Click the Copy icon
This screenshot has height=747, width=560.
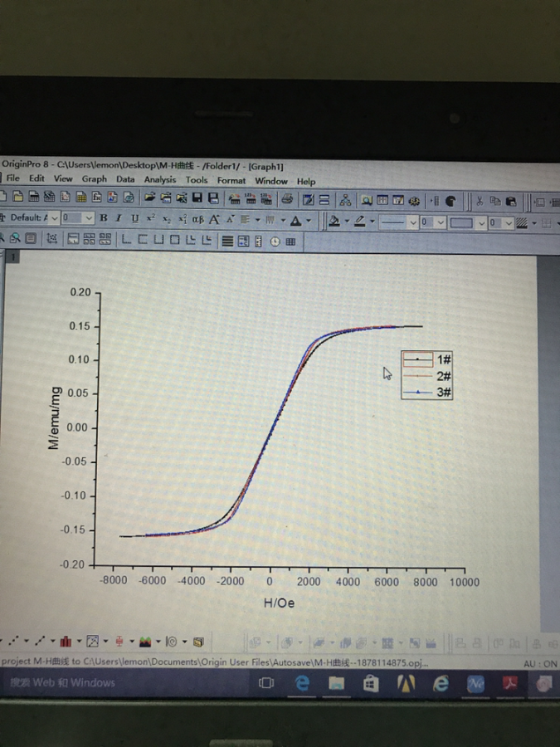pyautogui.click(x=495, y=202)
